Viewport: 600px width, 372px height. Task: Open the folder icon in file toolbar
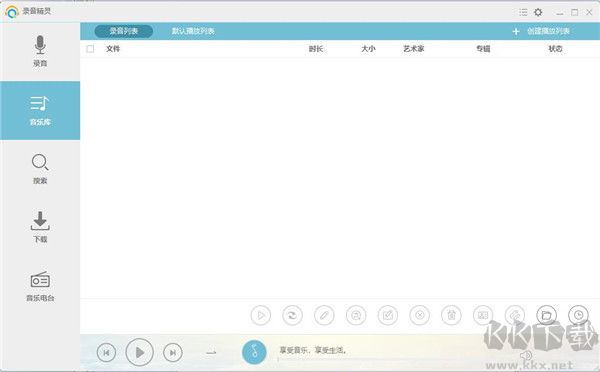tap(547, 315)
